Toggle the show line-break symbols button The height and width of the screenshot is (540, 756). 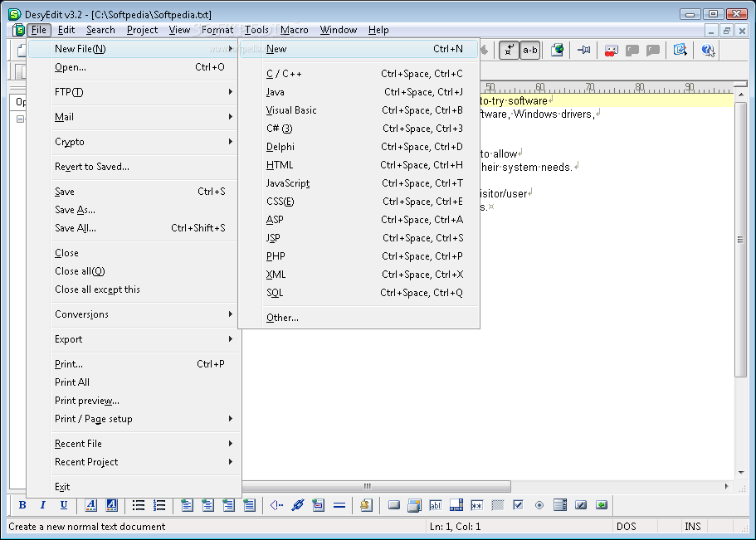coord(509,50)
